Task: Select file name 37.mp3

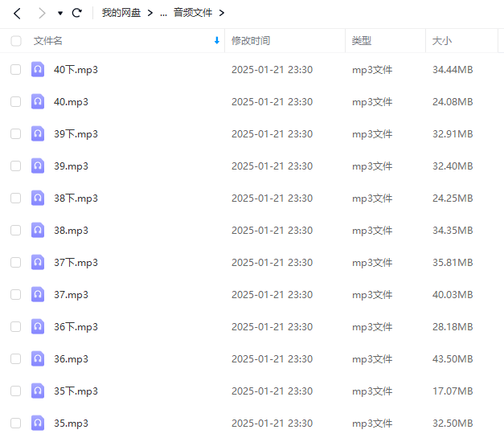Action: click(x=71, y=295)
